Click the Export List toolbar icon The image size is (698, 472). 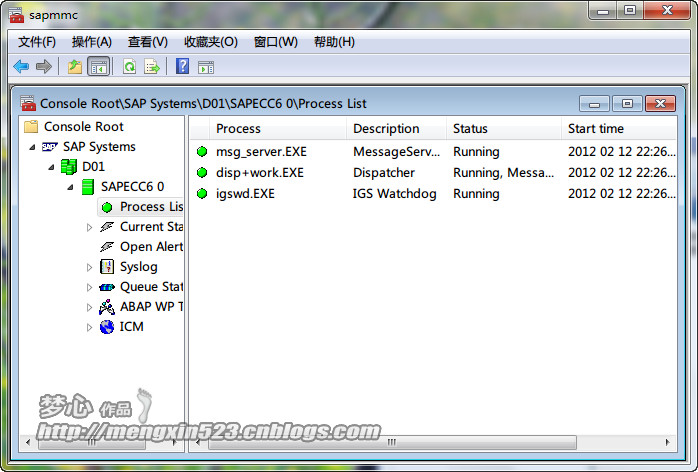[152, 67]
